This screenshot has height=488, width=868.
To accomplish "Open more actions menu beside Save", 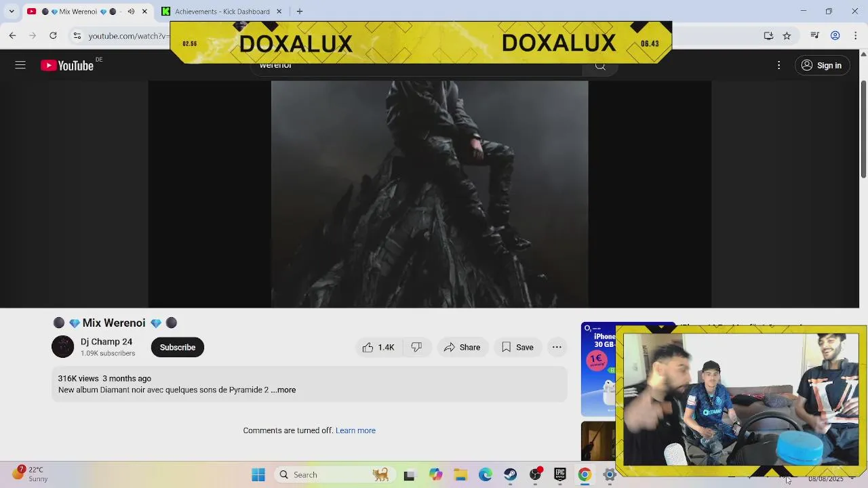I will click(557, 347).
